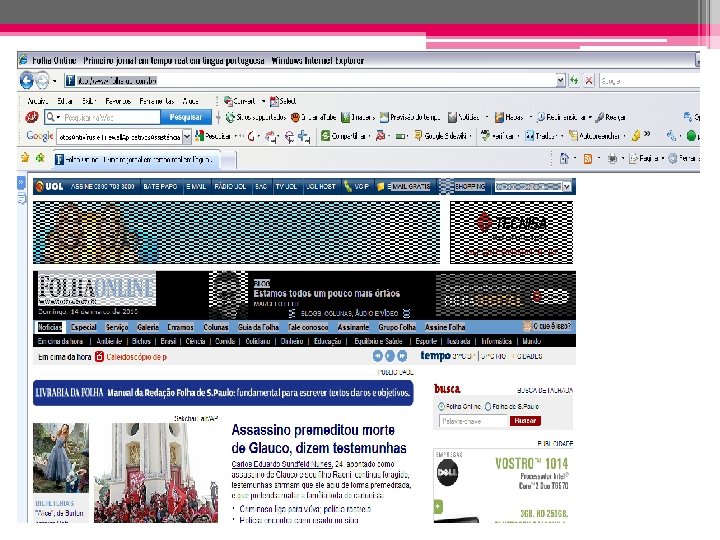The width and height of the screenshot is (720, 540).
Task: Open a new blank tab
Action: pyautogui.click(x=228, y=160)
